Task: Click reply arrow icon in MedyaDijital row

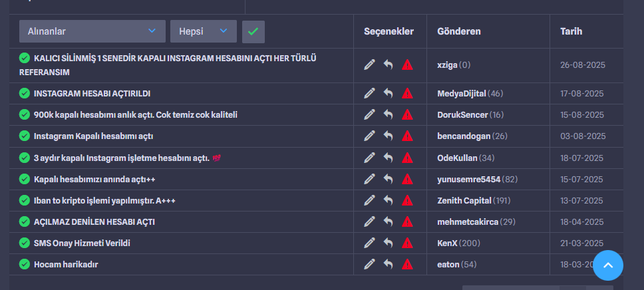Action: coord(388,93)
